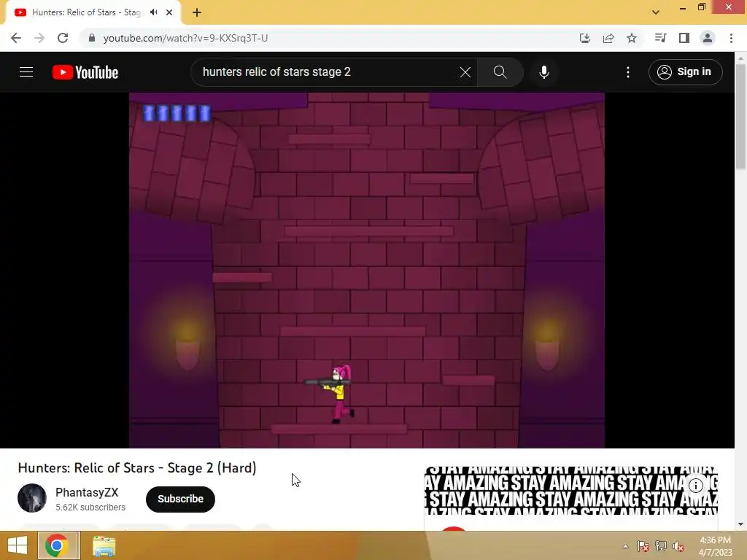This screenshot has width=747, height=560.
Task: Go to the YouTube home logo
Action: coord(85,72)
